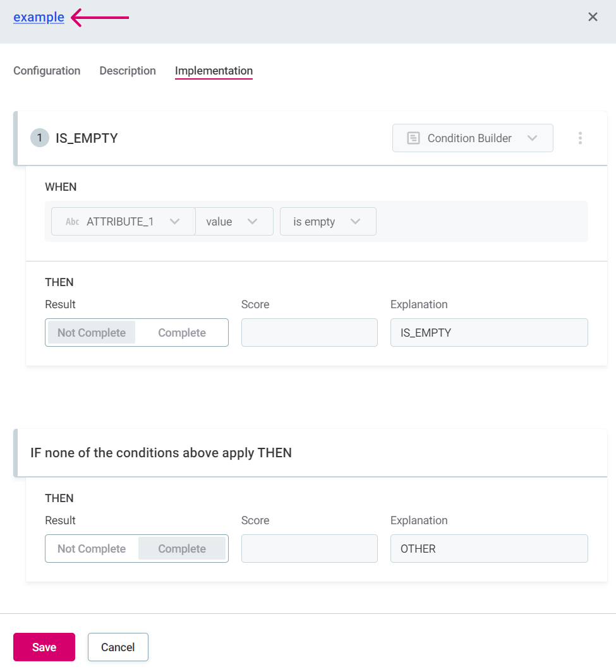Click the Score field under IS_EMPTY
Image resolution: width=616 pixels, height=672 pixels.
[x=310, y=333]
